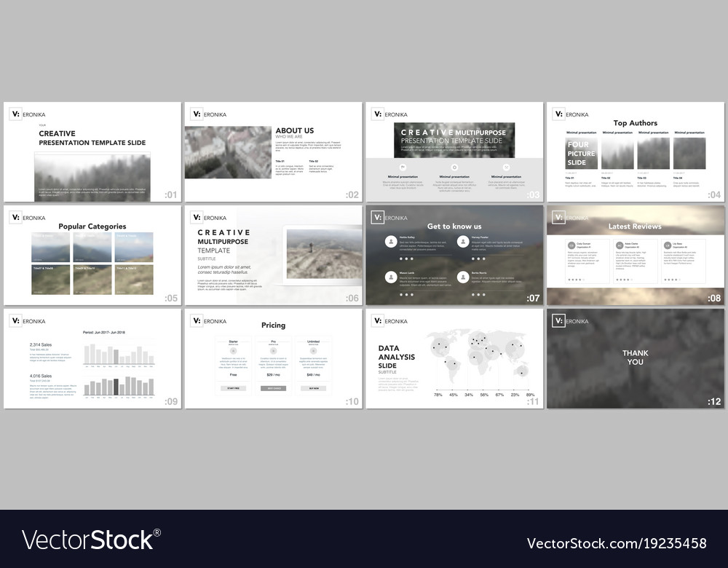Image resolution: width=728 pixels, height=568 pixels.
Task: Click the 2,314 Sales label
Action: (41, 344)
